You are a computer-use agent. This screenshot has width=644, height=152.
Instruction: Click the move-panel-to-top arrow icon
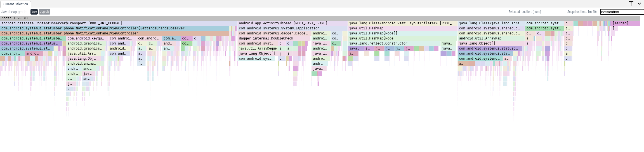(631, 4)
